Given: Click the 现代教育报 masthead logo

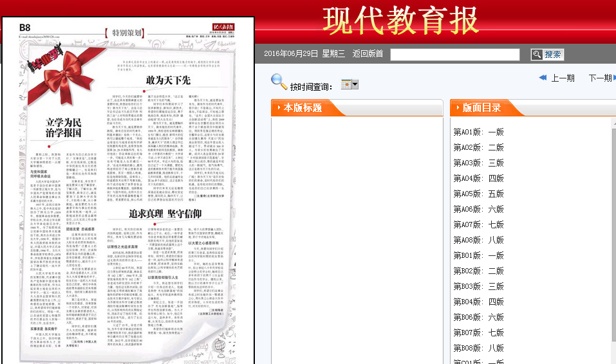Looking at the screenshot, I should [400, 21].
